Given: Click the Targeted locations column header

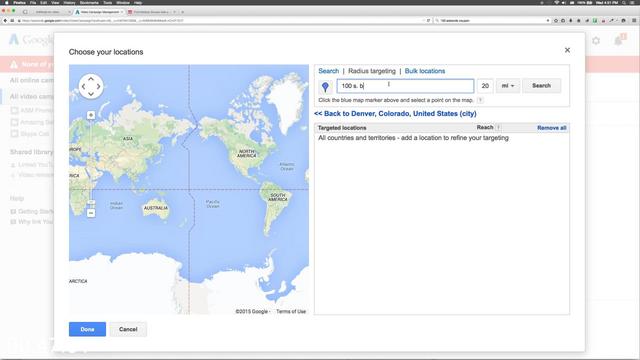Looking at the screenshot, I should (x=342, y=128).
